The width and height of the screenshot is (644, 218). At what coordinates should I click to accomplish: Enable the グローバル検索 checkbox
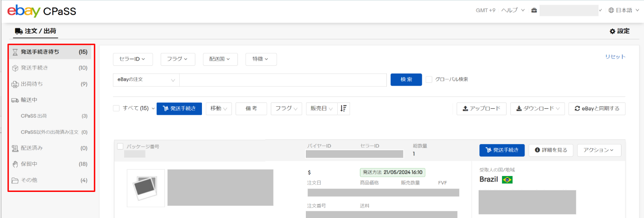click(429, 79)
